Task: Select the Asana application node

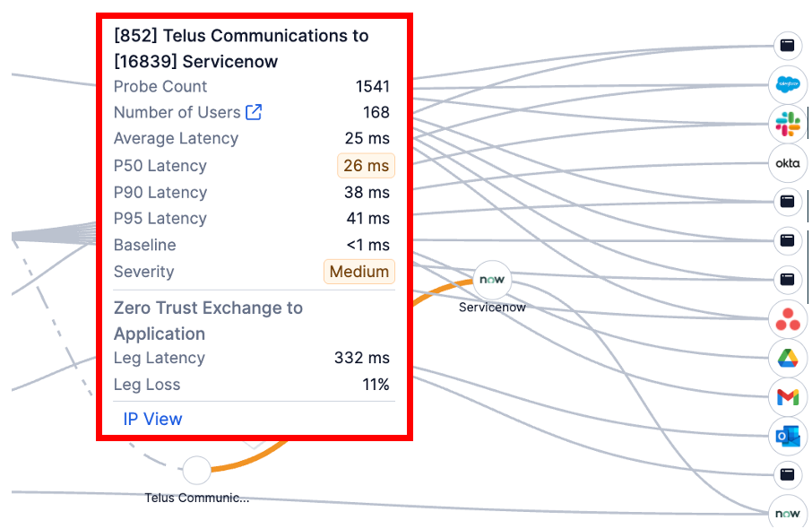Action: [787, 318]
